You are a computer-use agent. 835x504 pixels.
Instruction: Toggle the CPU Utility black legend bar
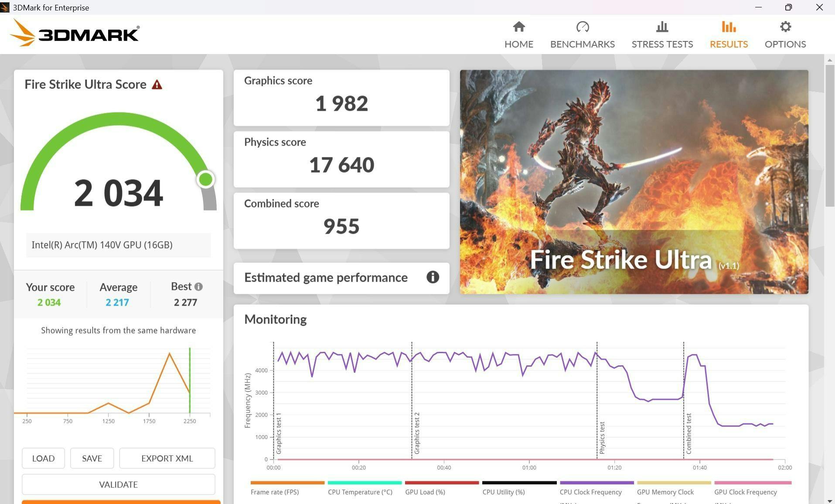coord(519,483)
